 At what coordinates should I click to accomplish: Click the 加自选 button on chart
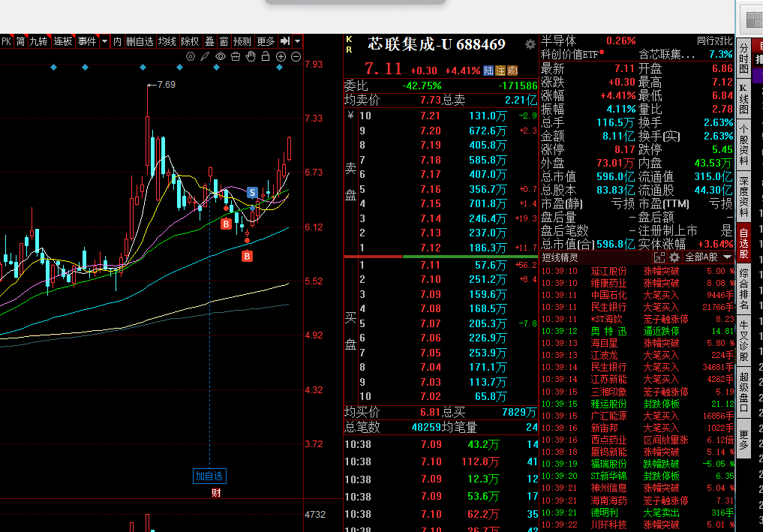point(209,476)
